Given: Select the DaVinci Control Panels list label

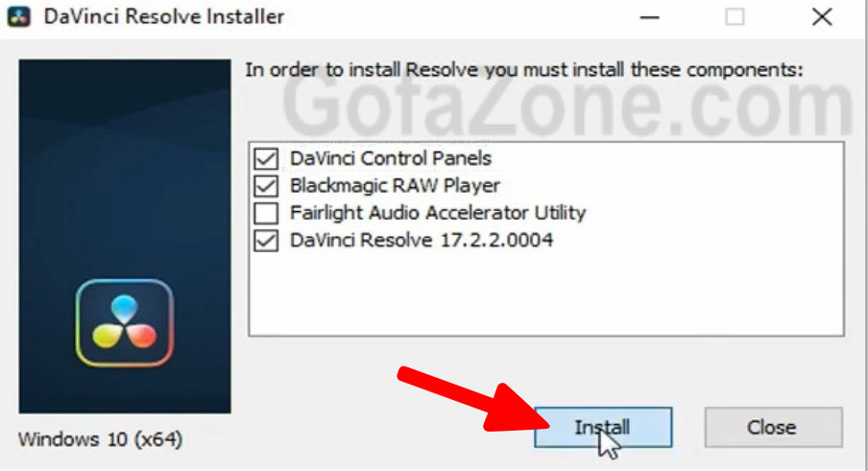Looking at the screenshot, I should tap(390, 158).
